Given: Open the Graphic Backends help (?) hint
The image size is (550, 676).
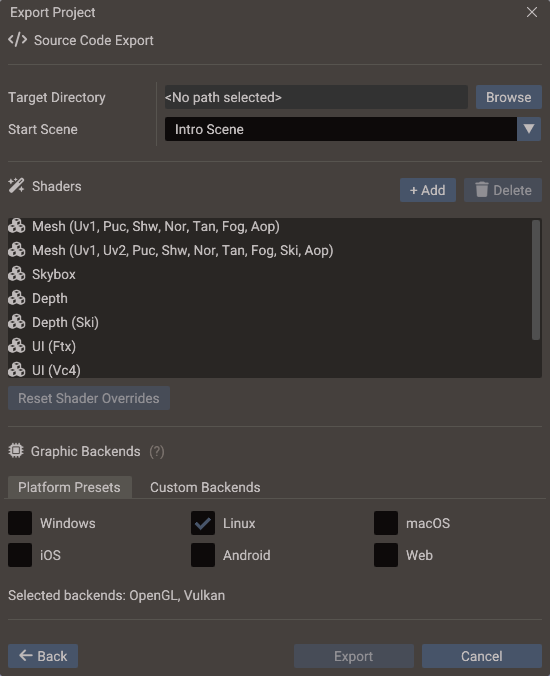Looking at the screenshot, I should point(157,451).
